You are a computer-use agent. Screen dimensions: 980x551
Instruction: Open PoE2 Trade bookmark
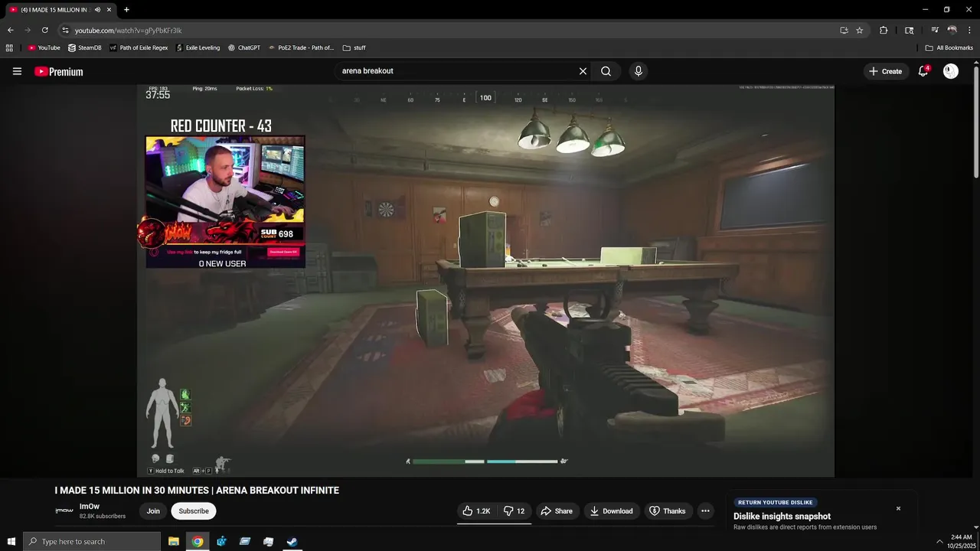tap(301, 47)
